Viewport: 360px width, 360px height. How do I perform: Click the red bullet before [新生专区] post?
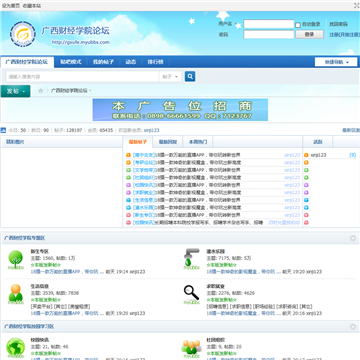click(128, 215)
